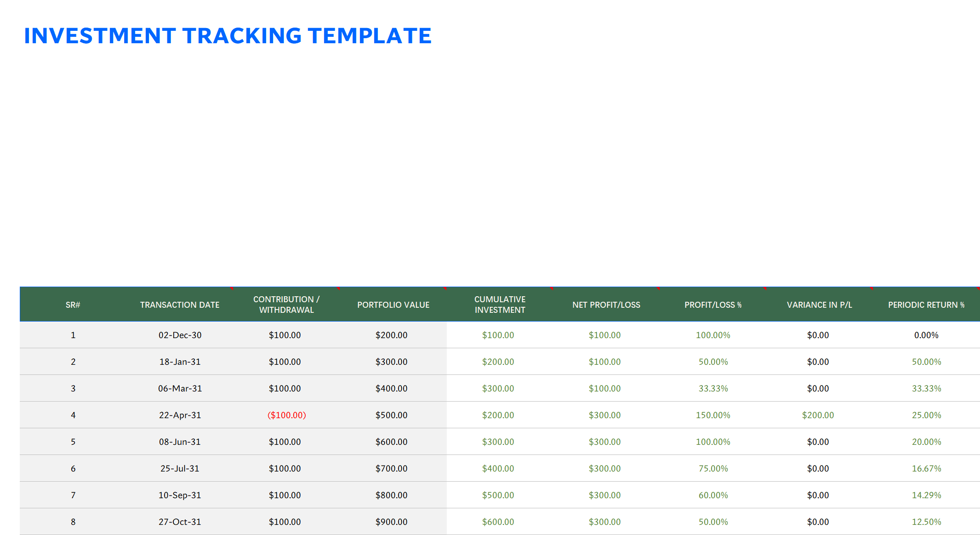The width and height of the screenshot is (980, 535).
Task: Select the portfolio value $900.00 cell
Action: (x=393, y=522)
